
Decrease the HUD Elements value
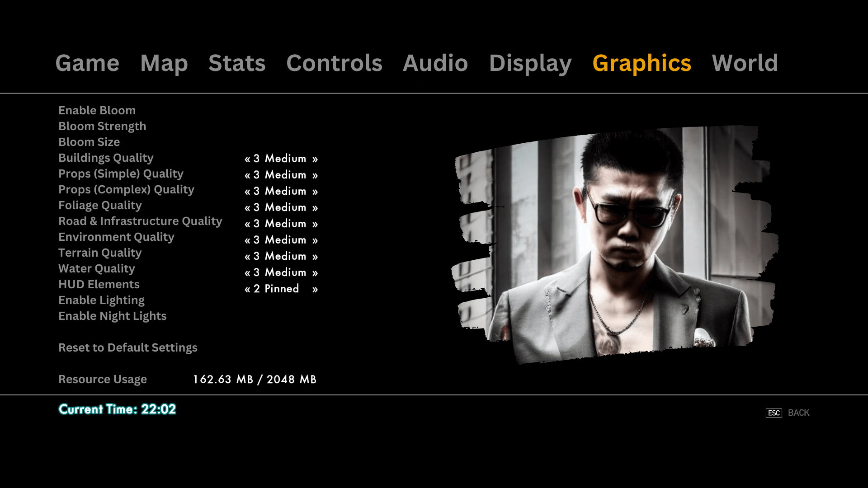[248, 289]
